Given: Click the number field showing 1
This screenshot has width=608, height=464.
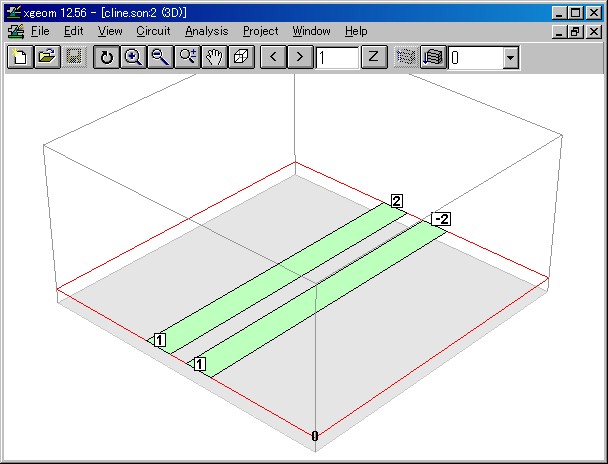Looking at the screenshot, I should point(337,58).
